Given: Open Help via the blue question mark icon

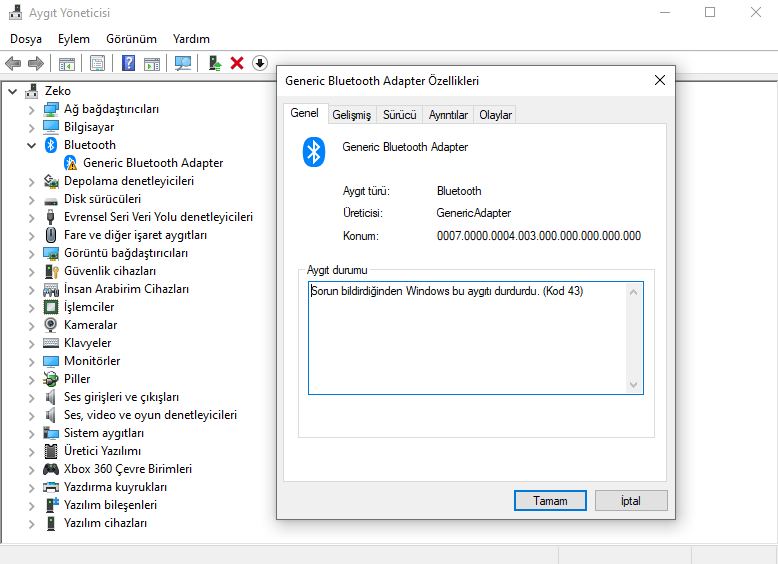Looking at the screenshot, I should click(x=129, y=63).
